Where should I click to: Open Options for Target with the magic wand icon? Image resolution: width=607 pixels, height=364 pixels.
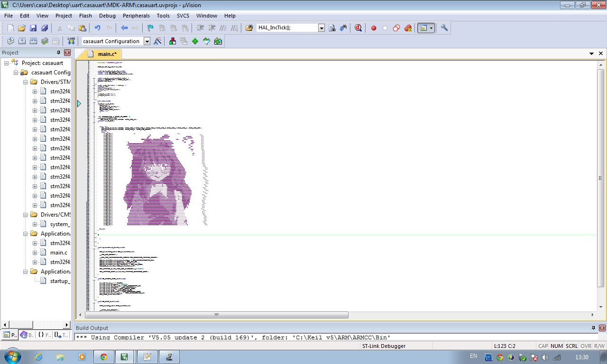point(157,41)
